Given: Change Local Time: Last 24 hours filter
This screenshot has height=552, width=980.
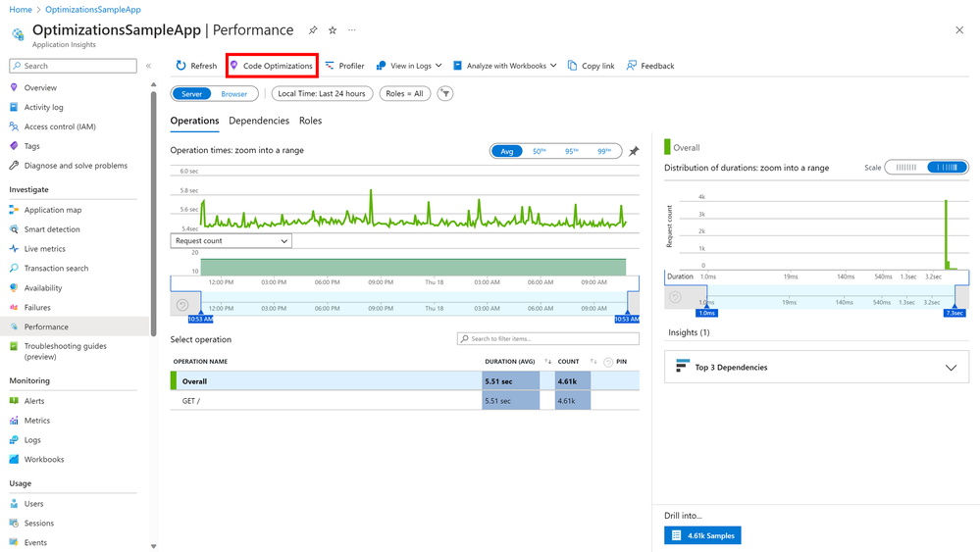Looking at the screenshot, I should [x=322, y=94].
